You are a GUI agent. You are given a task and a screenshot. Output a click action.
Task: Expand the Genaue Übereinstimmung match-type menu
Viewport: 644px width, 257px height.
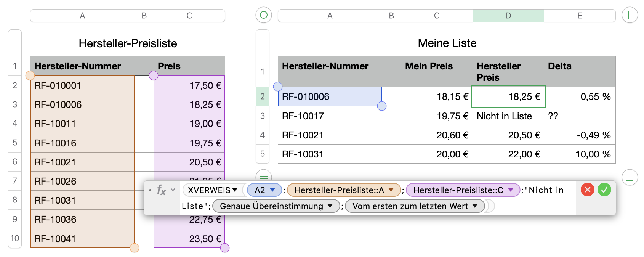tap(330, 206)
